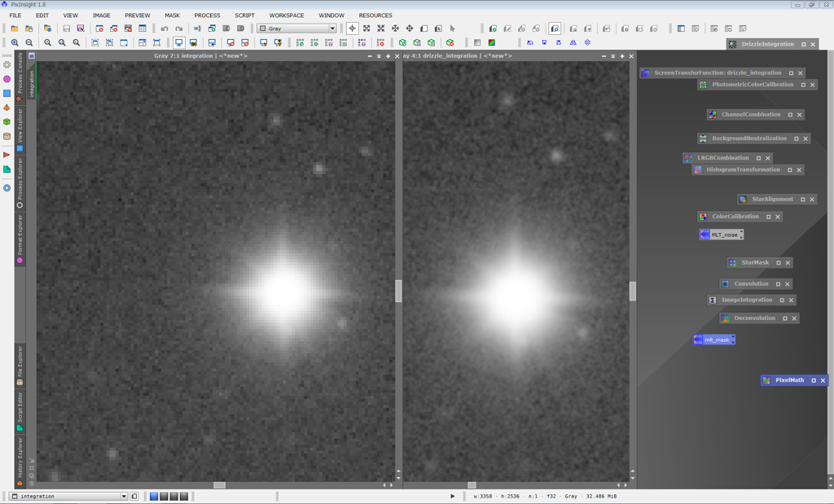Expand the DrizzleIntegration process icon
This screenshot has width=834, height=504.
click(803, 45)
